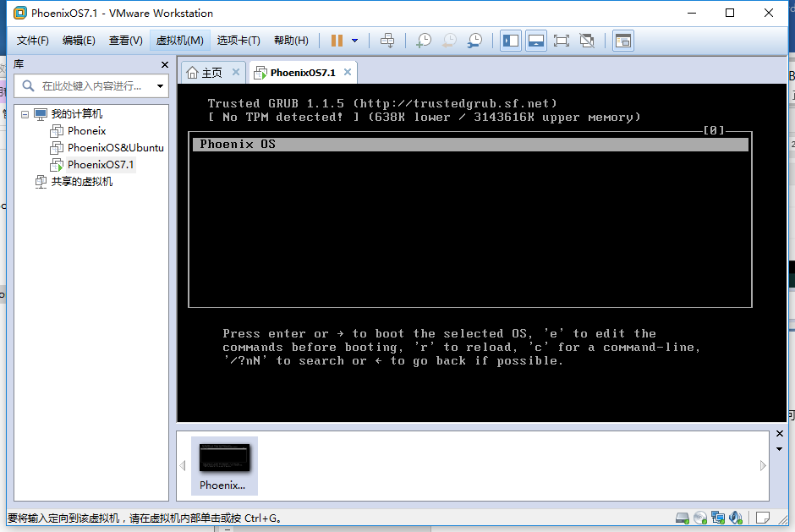Screen dimensions: 795x532
Task: Maximize the VMware Workstation window
Action: coord(730,13)
